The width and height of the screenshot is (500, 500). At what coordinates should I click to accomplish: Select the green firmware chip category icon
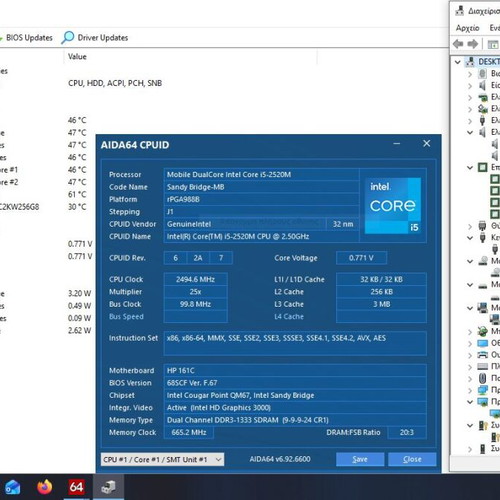pos(482,167)
